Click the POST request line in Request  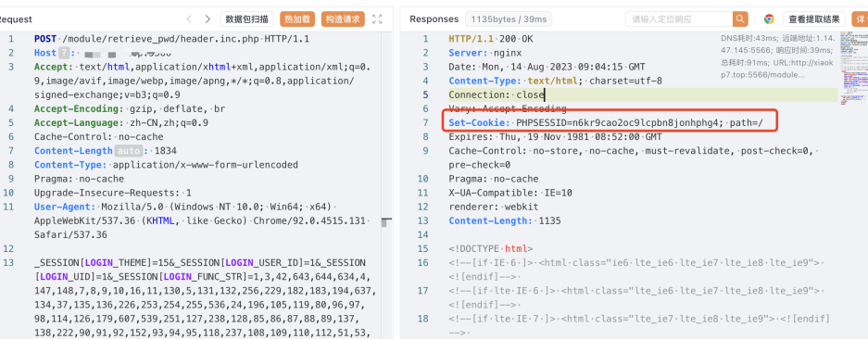(171, 39)
